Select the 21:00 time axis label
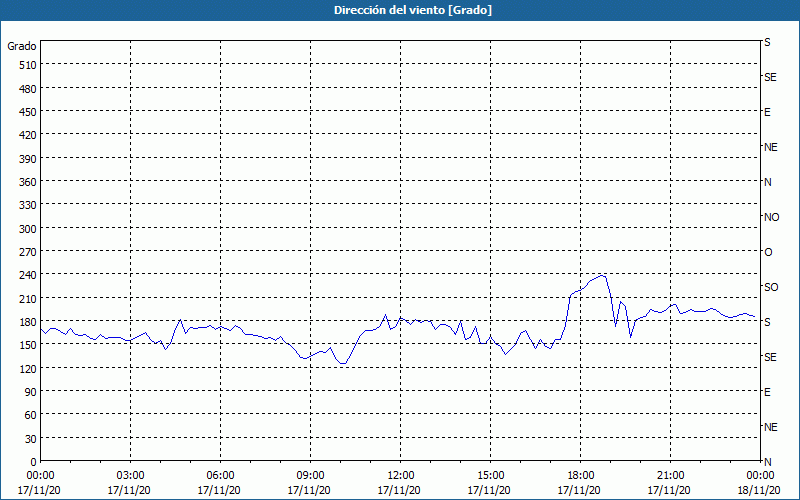Screen dimensions: 800x500 click(670, 475)
